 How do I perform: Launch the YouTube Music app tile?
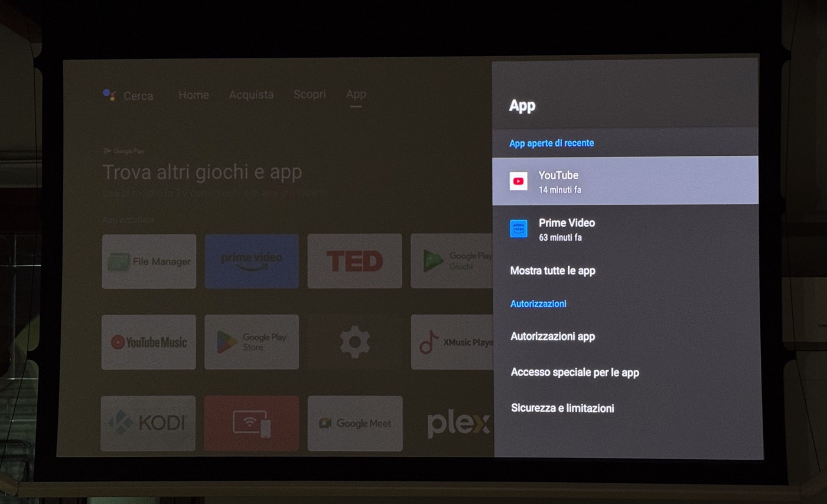(148, 342)
